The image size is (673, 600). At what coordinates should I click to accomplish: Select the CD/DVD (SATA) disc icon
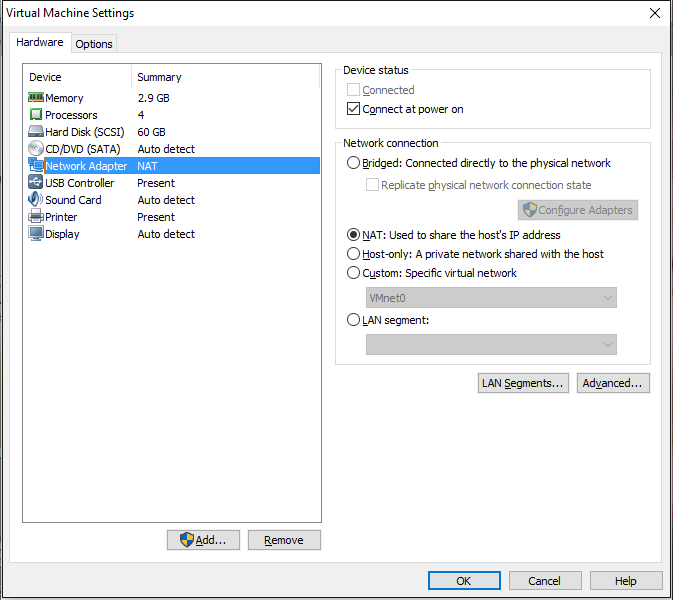click(36, 149)
